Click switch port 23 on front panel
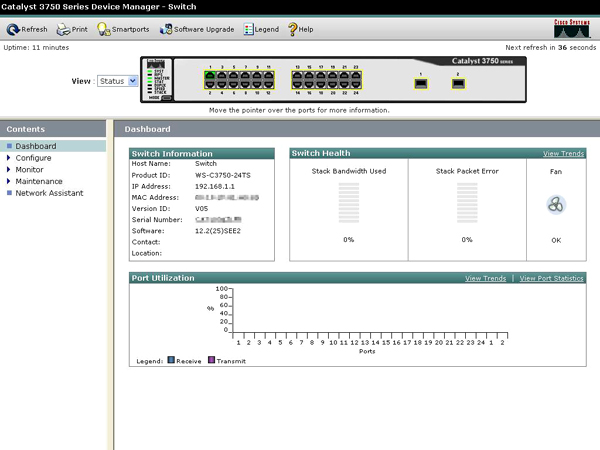 click(356, 75)
